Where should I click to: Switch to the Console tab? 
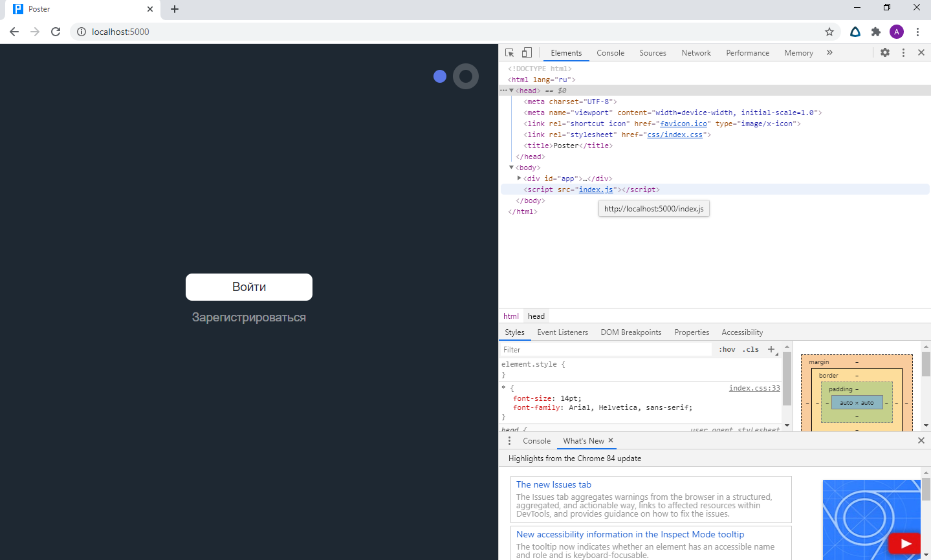(610, 53)
